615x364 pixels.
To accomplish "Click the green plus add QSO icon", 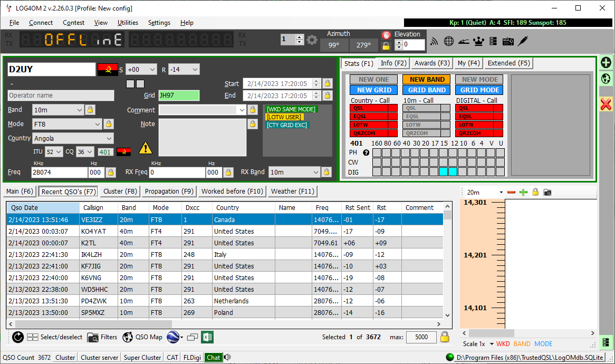I will coord(606,62).
